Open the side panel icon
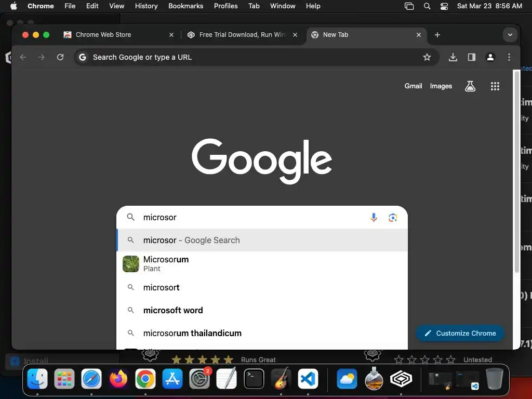532x399 pixels. pyautogui.click(x=472, y=57)
